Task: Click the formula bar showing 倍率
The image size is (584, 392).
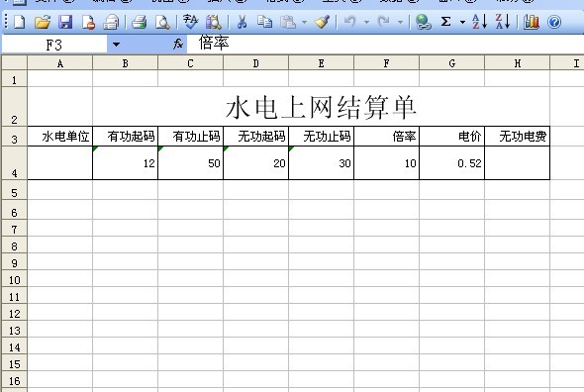Action: (x=385, y=44)
